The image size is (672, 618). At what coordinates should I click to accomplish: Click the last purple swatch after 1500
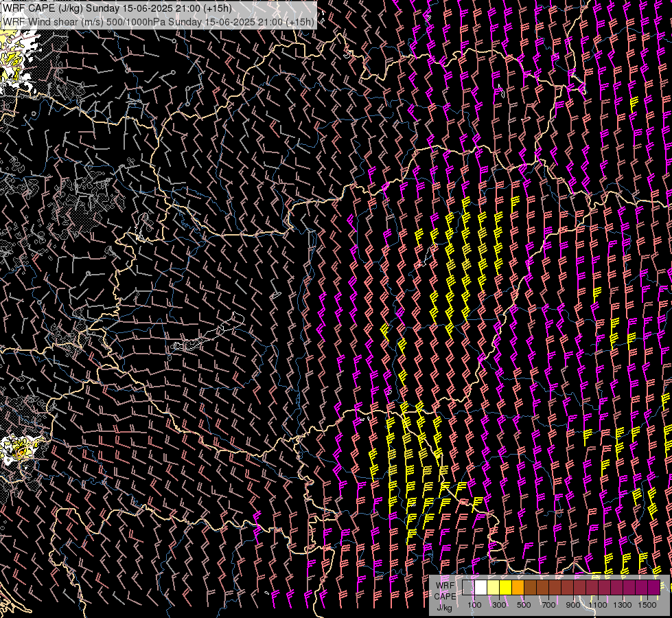coord(654,588)
